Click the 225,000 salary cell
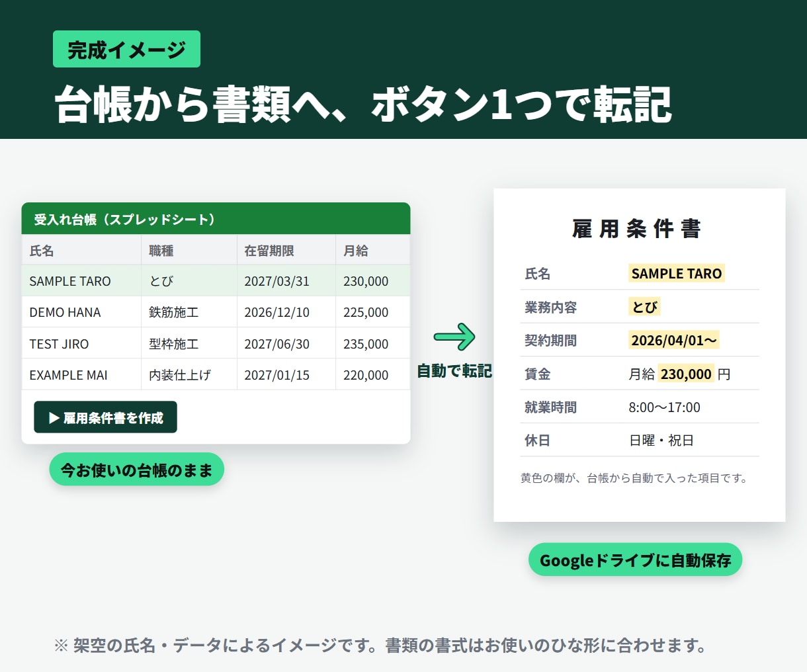Viewport: 807px width, 672px height. [372, 312]
